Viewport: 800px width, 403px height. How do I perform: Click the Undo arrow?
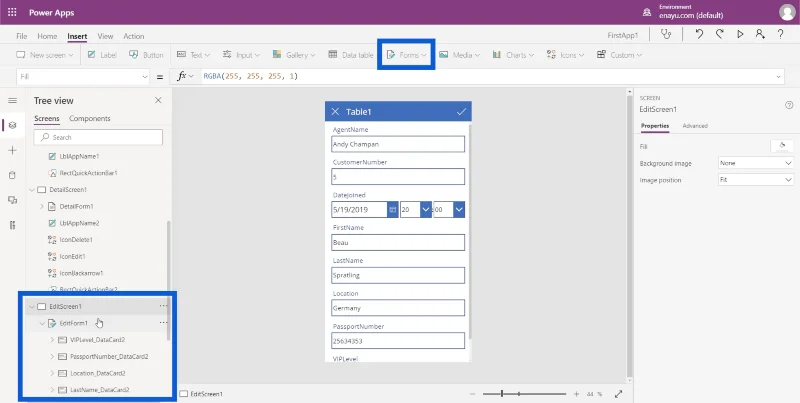coord(699,34)
